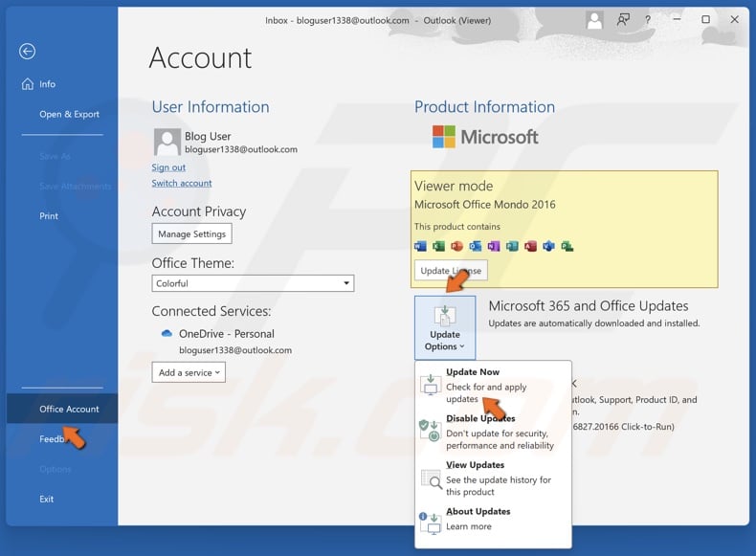Click bloguser1338@outlook.com under OneDrive - Personal

[x=235, y=350]
